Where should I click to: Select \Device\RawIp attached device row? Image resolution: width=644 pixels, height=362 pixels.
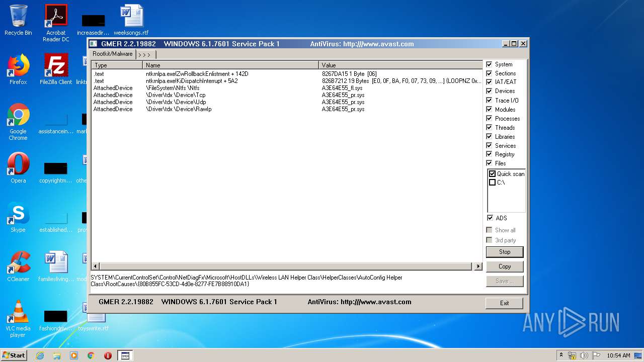[x=287, y=109]
